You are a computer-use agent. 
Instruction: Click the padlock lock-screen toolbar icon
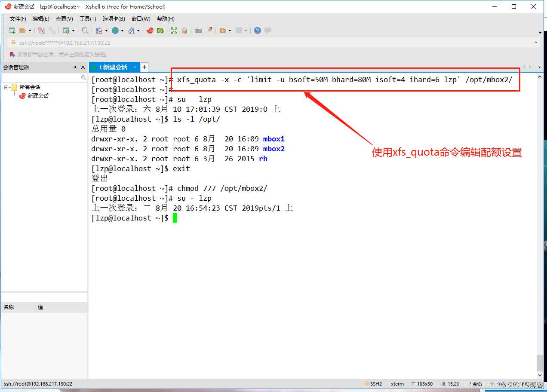[x=184, y=31]
